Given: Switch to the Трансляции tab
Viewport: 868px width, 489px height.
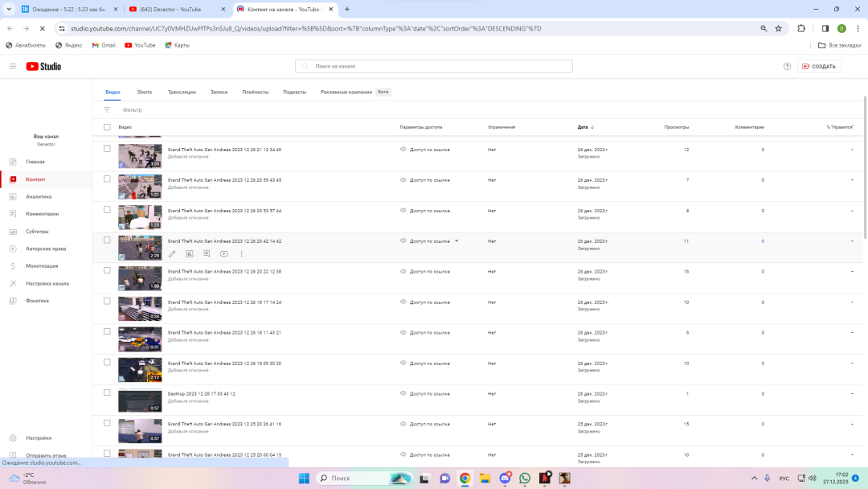Looking at the screenshot, I should pyautogui.click(x=182, y=92).
